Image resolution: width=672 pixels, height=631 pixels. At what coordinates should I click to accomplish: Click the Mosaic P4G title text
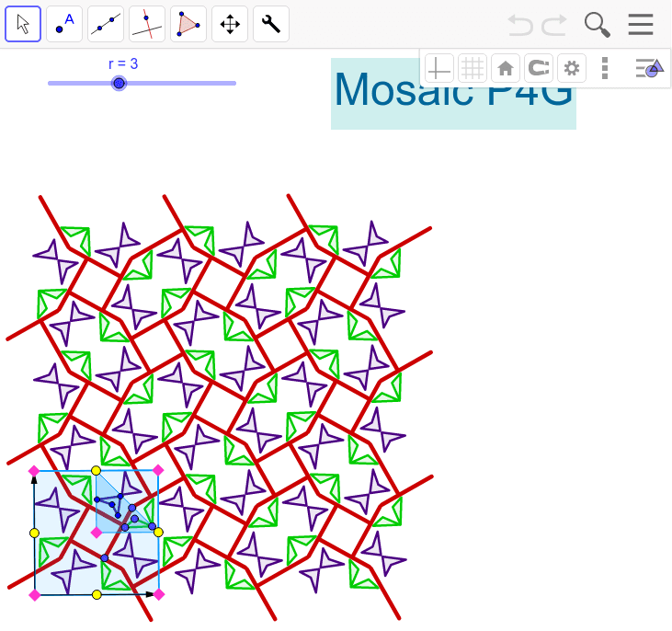pyautogui.click(x=453, y=94)
